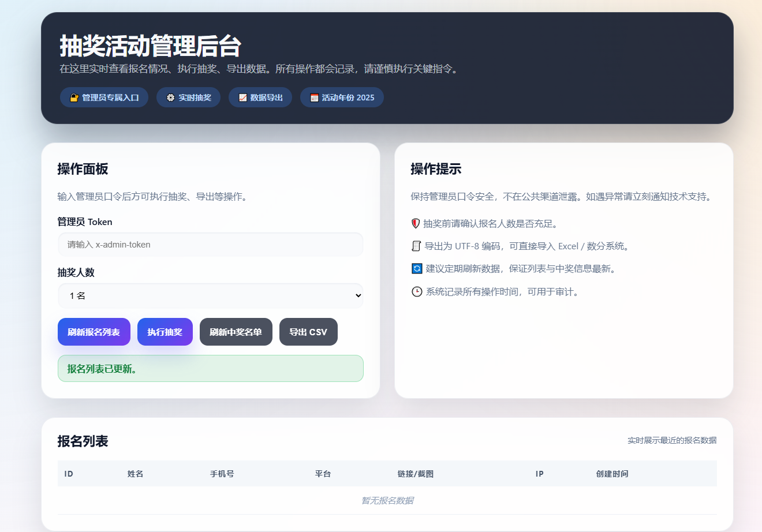The image size is (762, 532).
Task: Click the 刷新报名列表 button
Action: pyautogui.click(x=94, y=332)
